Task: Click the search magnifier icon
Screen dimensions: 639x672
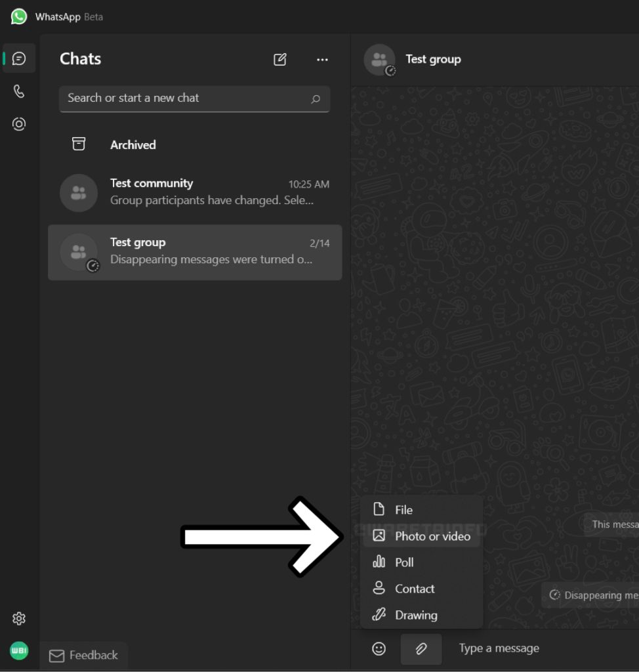Action: point(316,99)
